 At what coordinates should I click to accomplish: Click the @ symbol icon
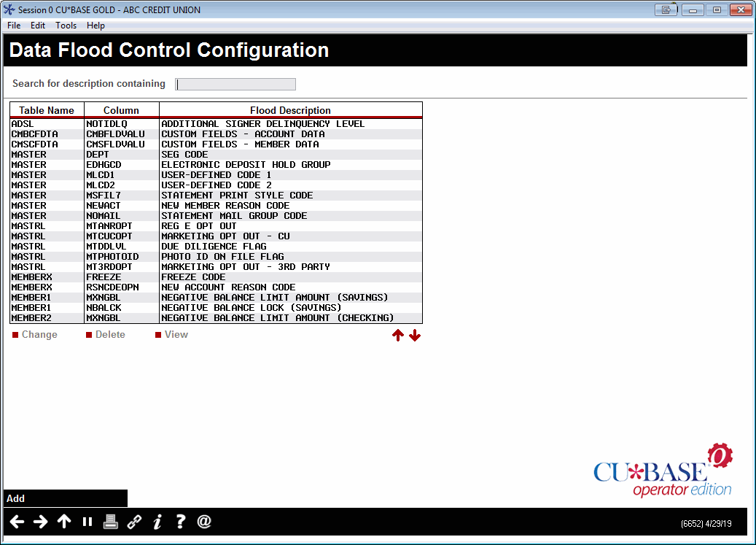point(204,522)
